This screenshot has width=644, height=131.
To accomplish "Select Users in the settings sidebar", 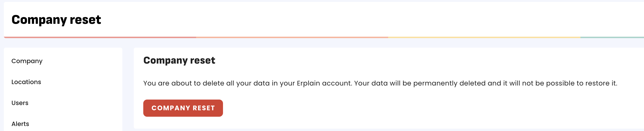I will pos(20,103).
